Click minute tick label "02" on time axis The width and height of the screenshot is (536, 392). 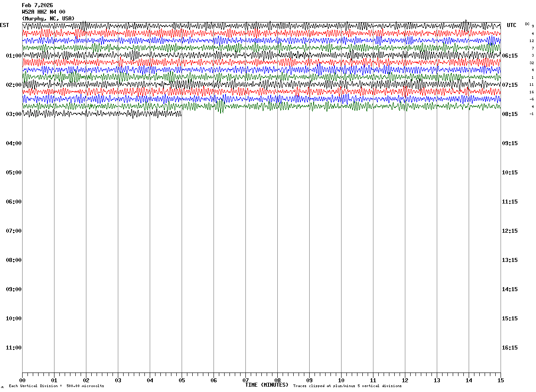click(x=86, y=380)
